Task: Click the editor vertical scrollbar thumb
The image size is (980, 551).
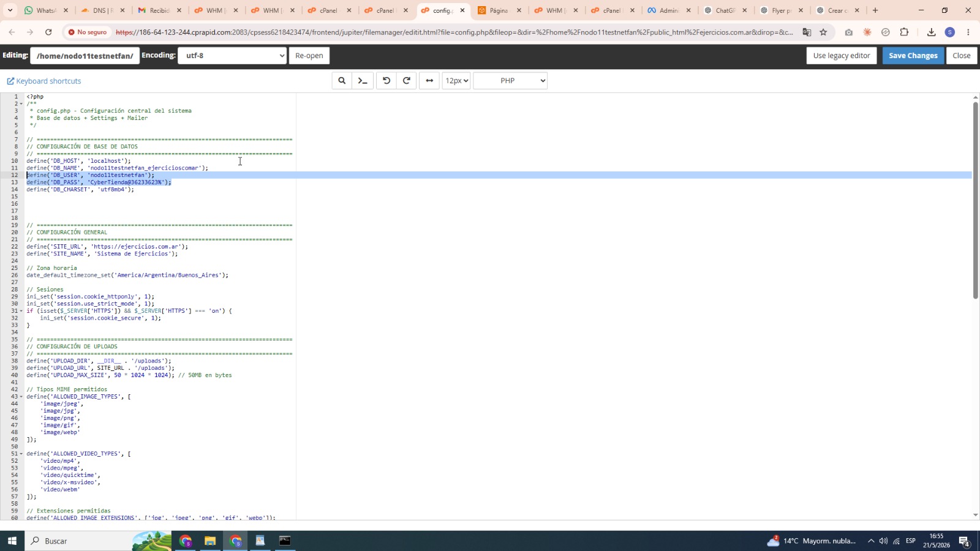Action: click(976, 200)
